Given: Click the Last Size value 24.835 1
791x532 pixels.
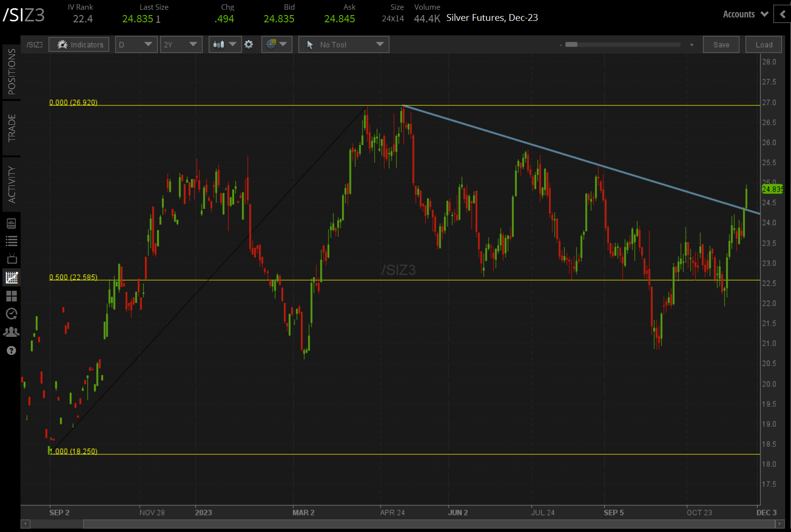Looking at the screenshot, I should tap(141, 19).
